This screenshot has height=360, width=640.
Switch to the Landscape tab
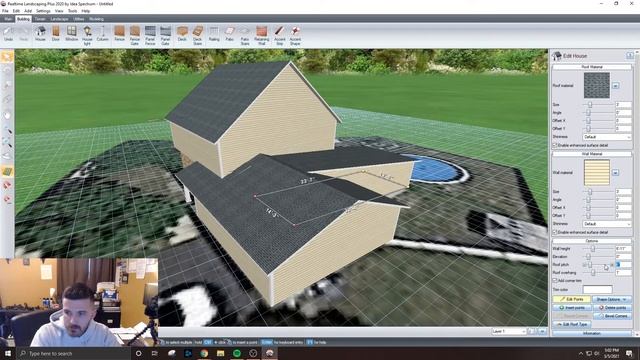pyautogui.click(x=59, y=19)
